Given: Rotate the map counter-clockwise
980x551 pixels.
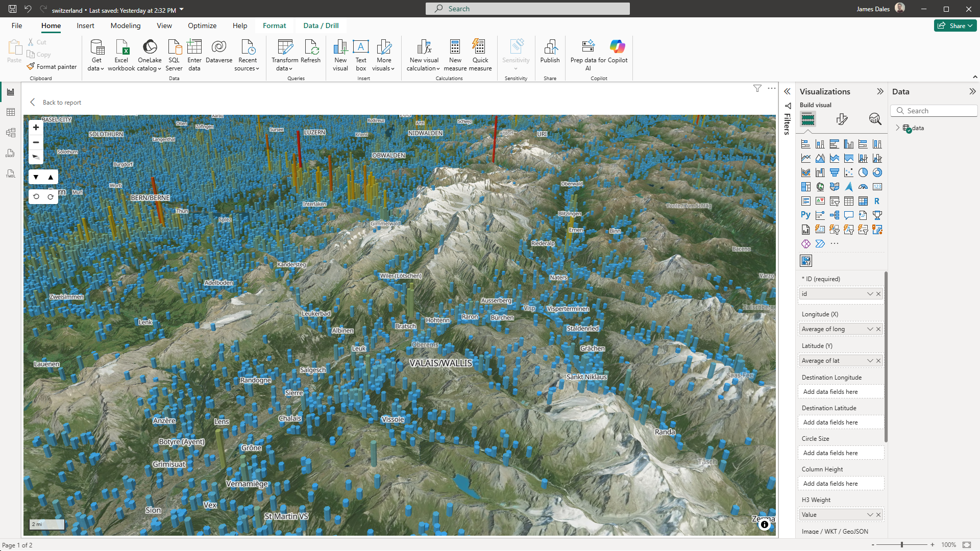Looking at the screenshot, I should pyautogui.click(x=36, y=196).
